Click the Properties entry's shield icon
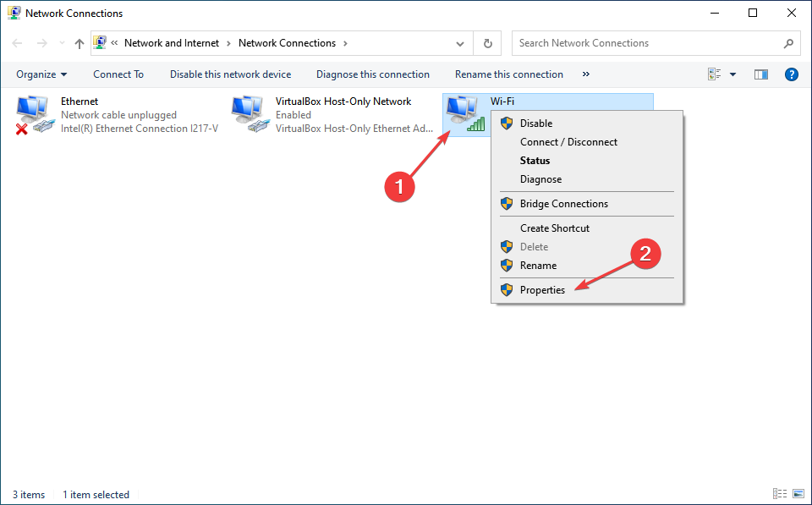This screenshot has height=505, width=812. pos(507,289)
